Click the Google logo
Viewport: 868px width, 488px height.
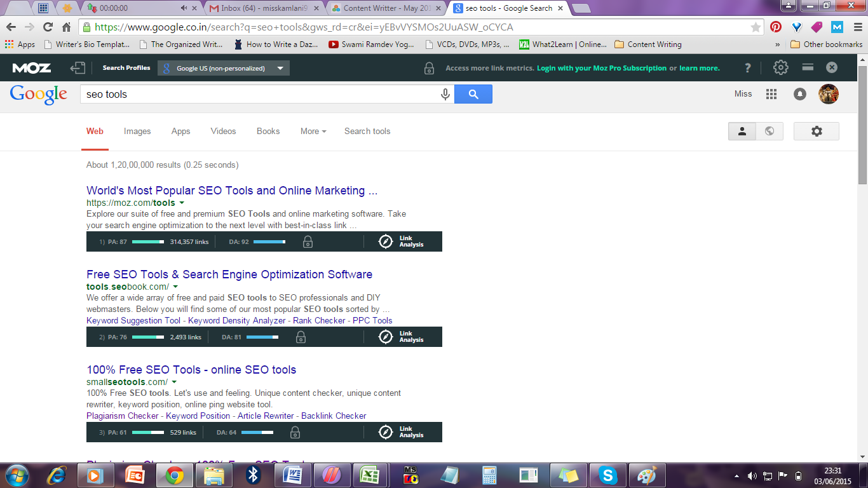(39, 94)
